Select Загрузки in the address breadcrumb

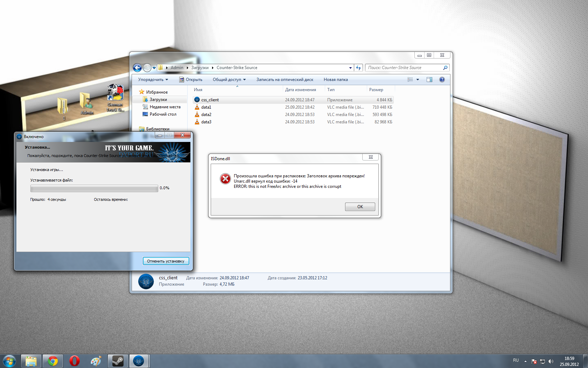pos(200,68)
